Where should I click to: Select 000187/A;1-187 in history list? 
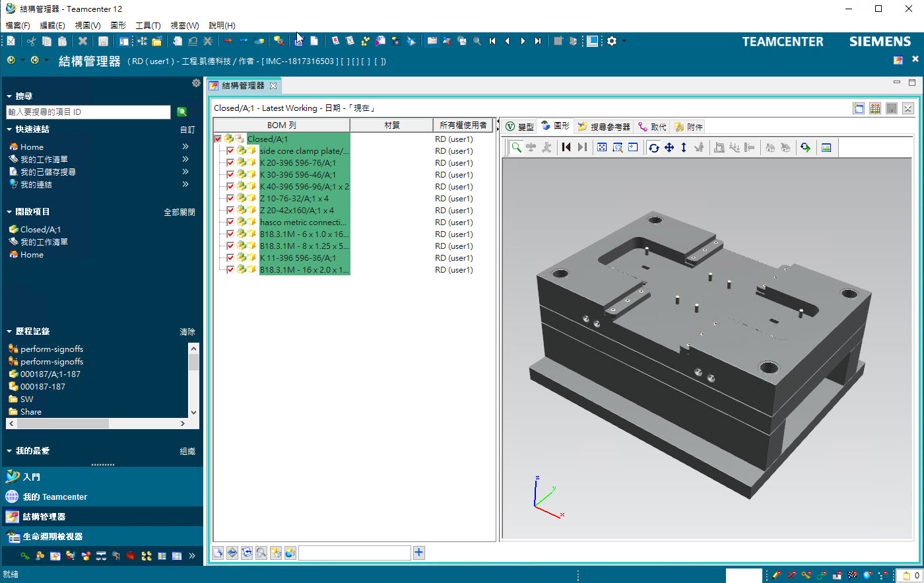pos(50,374)
